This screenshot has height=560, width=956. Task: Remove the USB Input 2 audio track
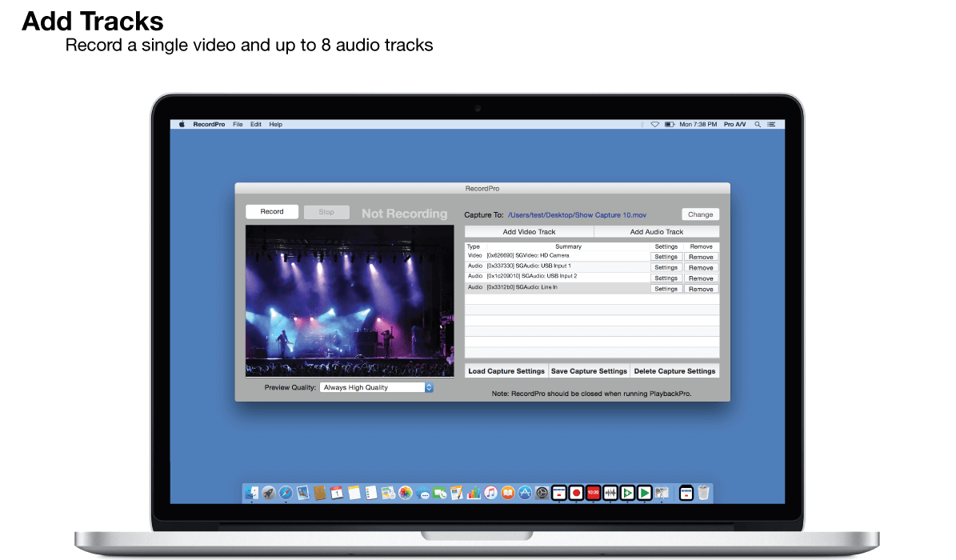point(701,278)
